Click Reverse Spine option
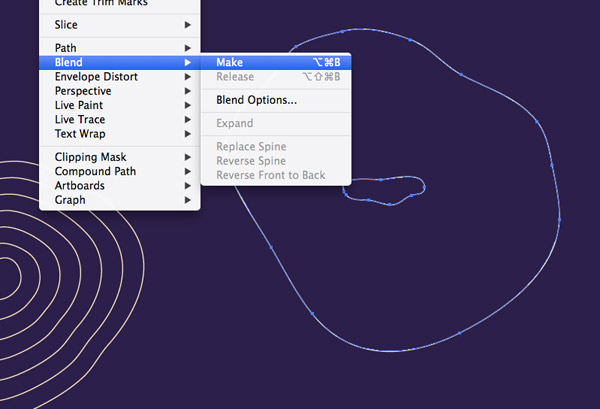The height and width of the screenshot is (409, 600). tap(251, 161)
